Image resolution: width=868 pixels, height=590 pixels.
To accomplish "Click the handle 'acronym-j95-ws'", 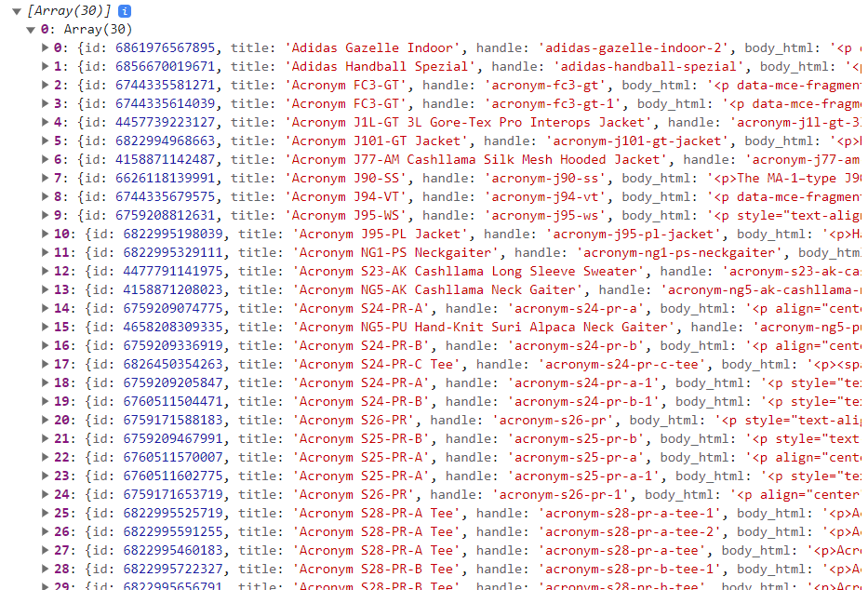I will (546, 215).
